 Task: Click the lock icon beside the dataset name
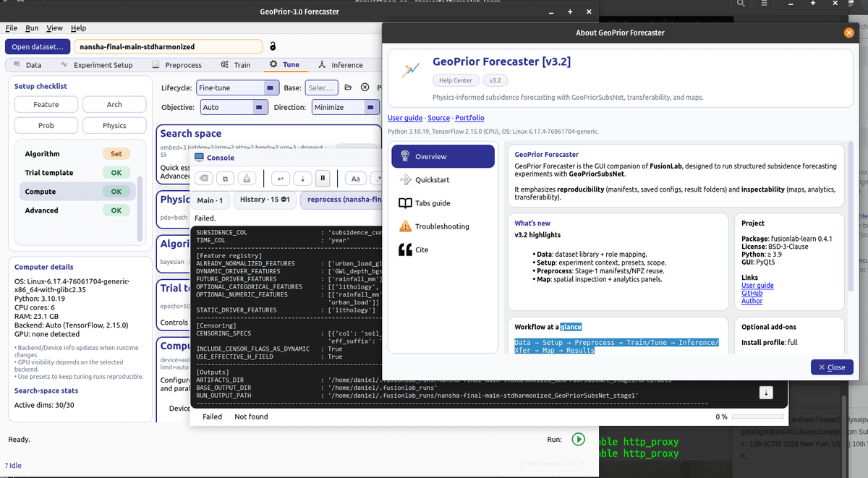click(x=273, y=47)
